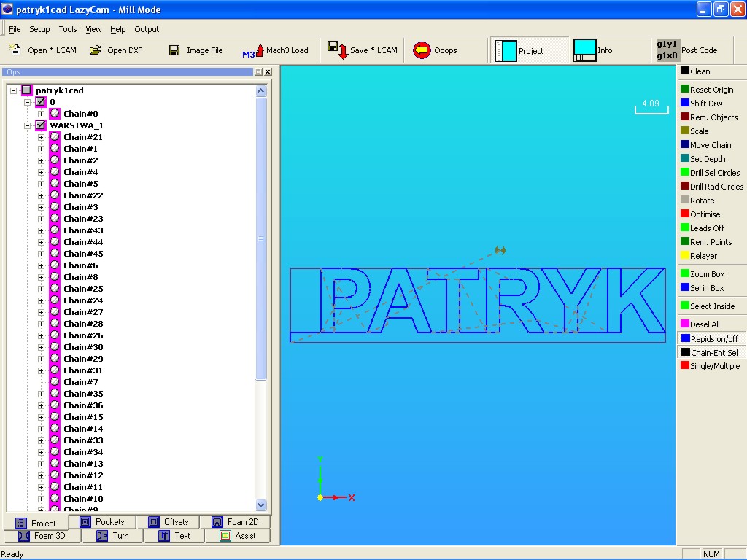The image size is (747, 560).
Task: Click the Assist tab icon
Action: (225, 536)
